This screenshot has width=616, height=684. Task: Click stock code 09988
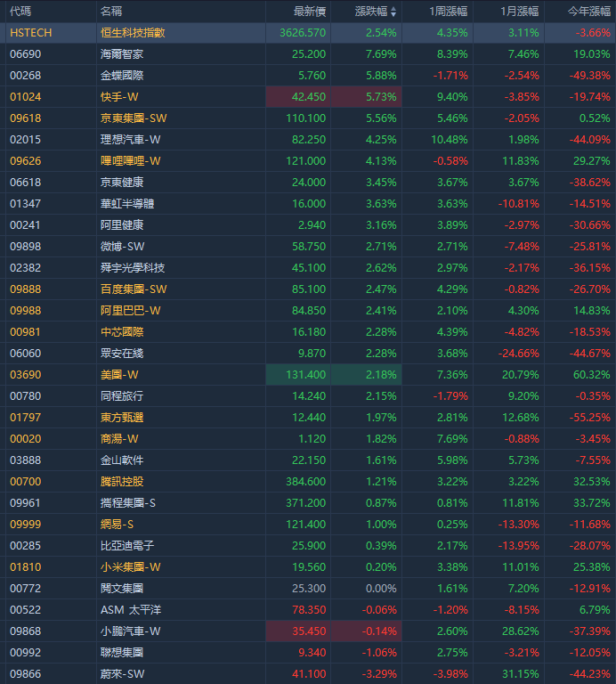pyautogui.click(x=26, y=311)
